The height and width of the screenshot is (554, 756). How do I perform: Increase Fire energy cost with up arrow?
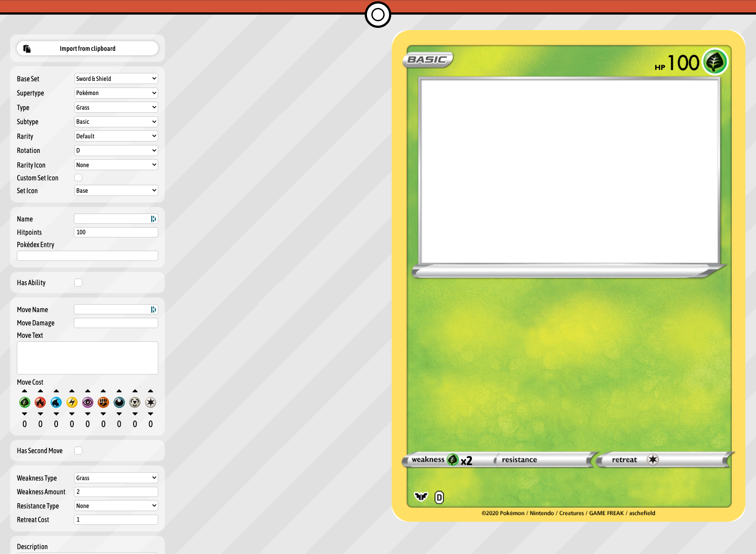[40, 391]
